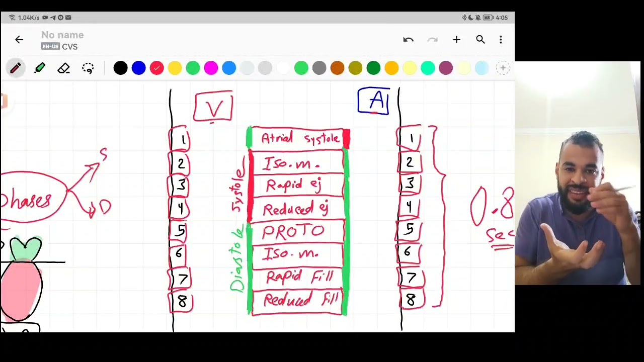Switch to the green highlighter tool

pyautogui.click(x=40, y=68)
